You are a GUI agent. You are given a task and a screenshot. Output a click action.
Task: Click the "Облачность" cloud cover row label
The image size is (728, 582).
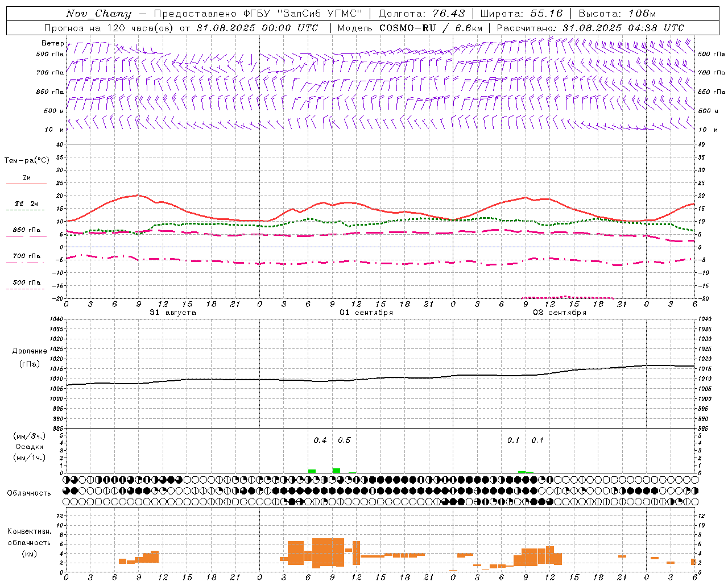[29, 493]
